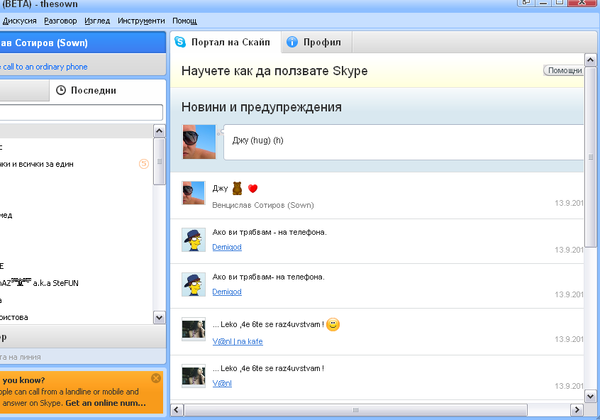
Task: Open the Demigod link under 'Ако ви трябвам- на телефона.'
Action: point(227,292)
